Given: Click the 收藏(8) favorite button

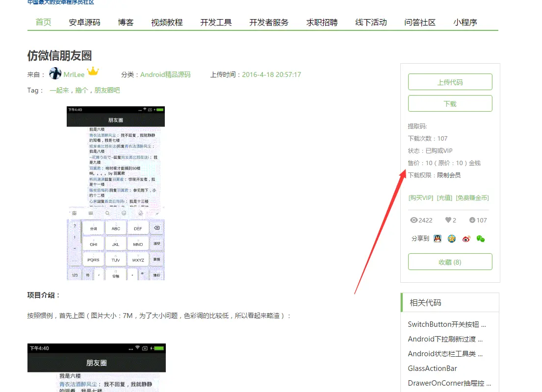Looking at the screenshot, I should pos(450,262).
